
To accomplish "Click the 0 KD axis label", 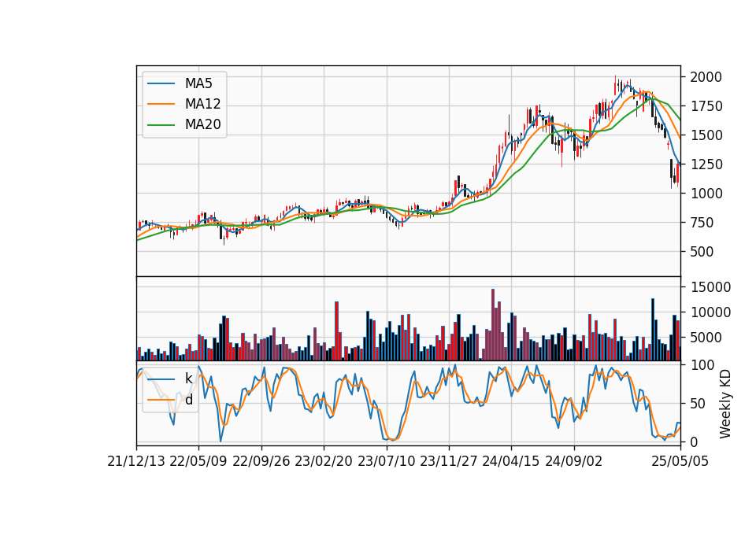I will [x=694, y=441].
